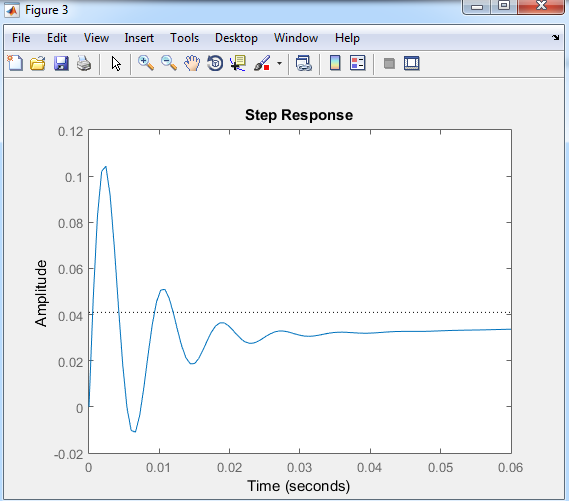The height and width of the screenshot is (501, 569).
Task: Open a file using the folder icon
Action: (x=38, y=63)
